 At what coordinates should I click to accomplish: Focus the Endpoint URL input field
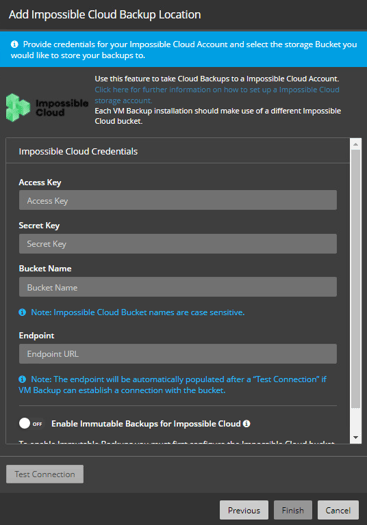click(178, 354)
